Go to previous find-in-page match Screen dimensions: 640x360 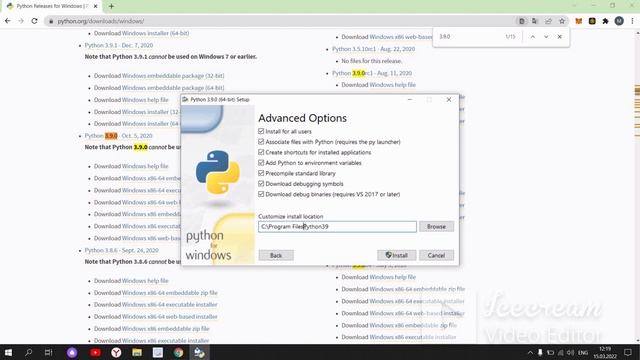pyautogui.click(x=533, y=37)
